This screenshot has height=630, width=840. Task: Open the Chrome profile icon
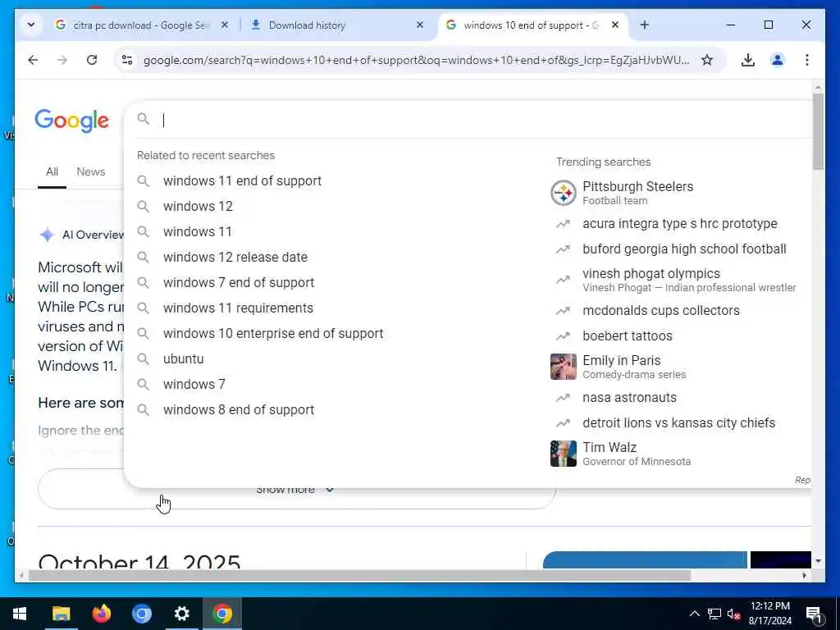778,60
